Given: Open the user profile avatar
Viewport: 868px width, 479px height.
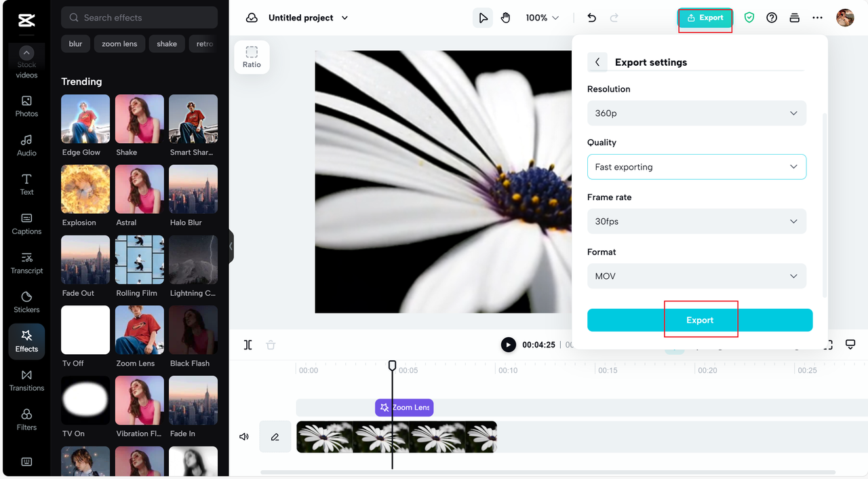Looking at the screenshot, I should (845, 18).
